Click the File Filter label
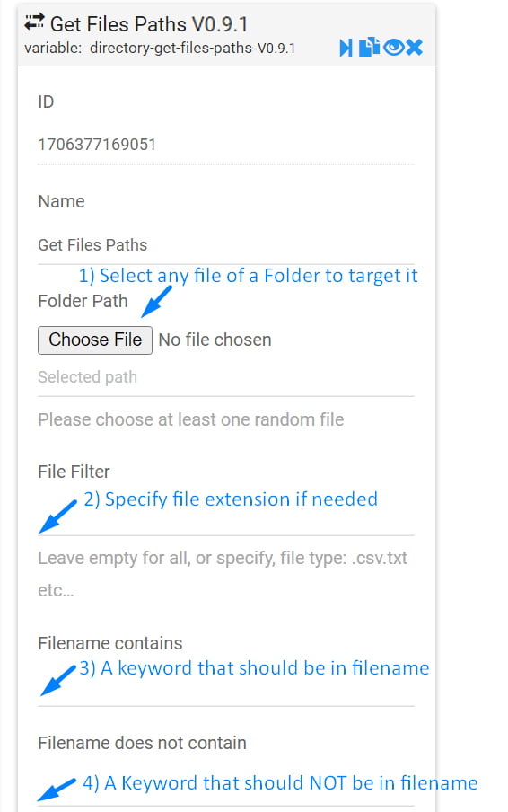Viewport: 508px width, 812px height. click(x=74, y=472)
